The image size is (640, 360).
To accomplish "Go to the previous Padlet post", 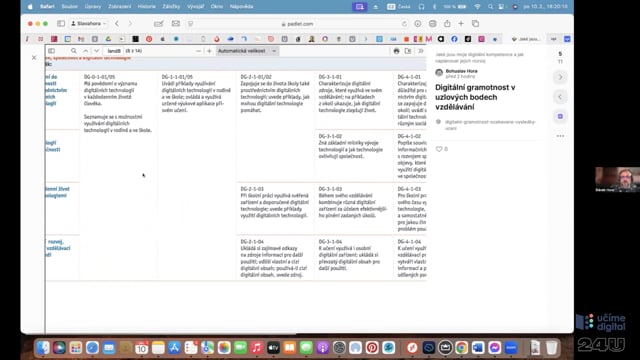I will point(560,97).
